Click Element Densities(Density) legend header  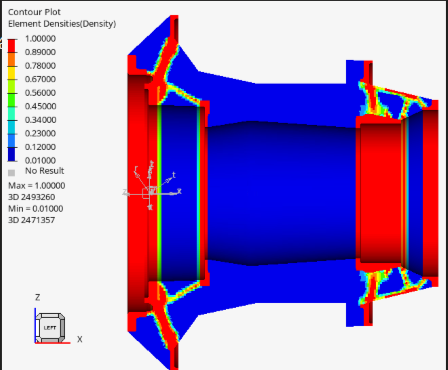tap(62, 24)
